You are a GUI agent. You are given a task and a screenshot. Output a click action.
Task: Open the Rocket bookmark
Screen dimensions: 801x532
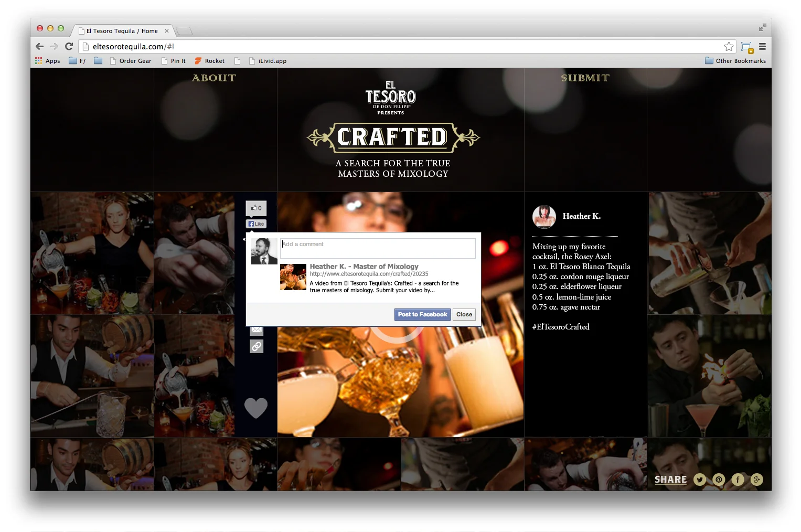(x=210, y=61)
